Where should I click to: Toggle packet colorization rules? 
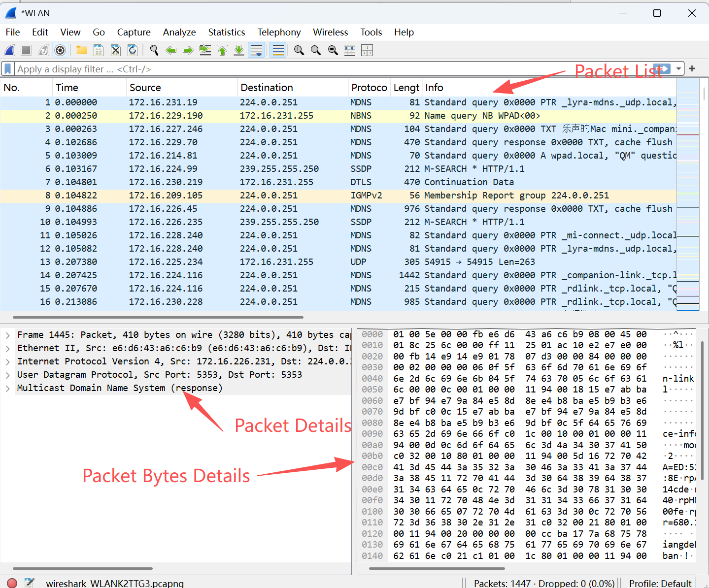278,50
